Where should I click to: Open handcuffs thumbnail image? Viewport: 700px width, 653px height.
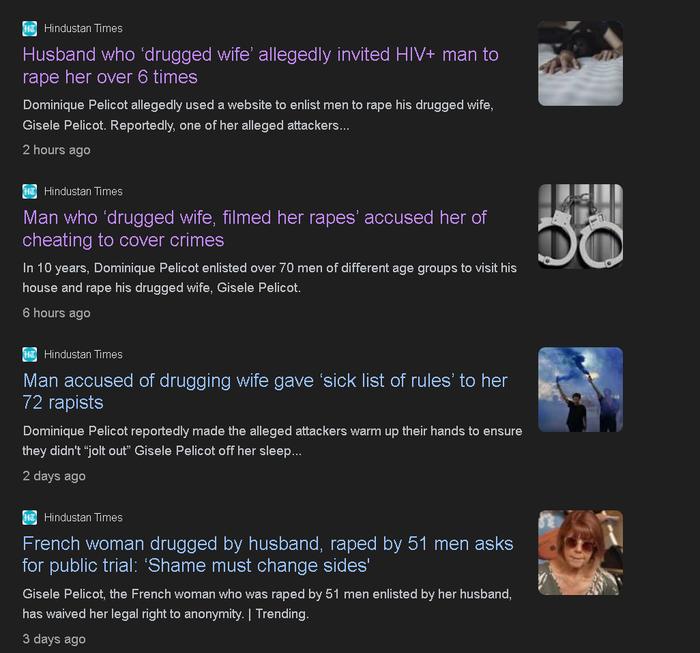pyautogui.click(x=580, y=226)
